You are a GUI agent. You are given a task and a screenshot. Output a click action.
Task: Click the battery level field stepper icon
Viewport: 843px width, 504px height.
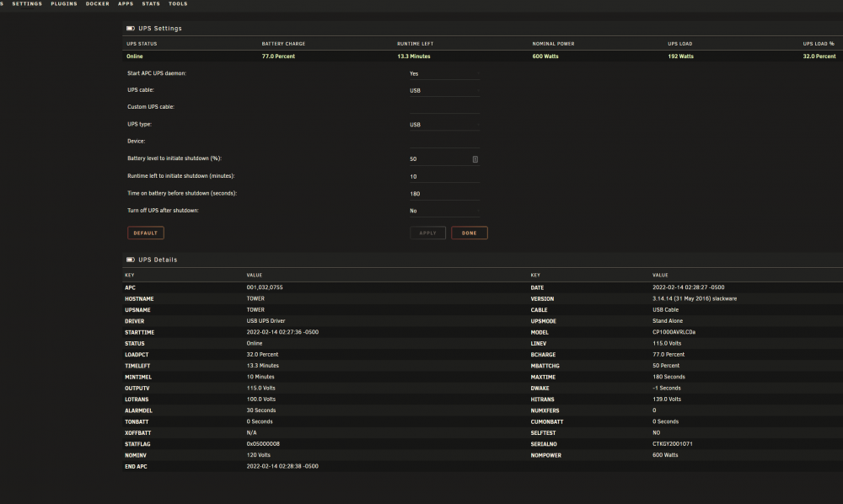coord(475,159)
